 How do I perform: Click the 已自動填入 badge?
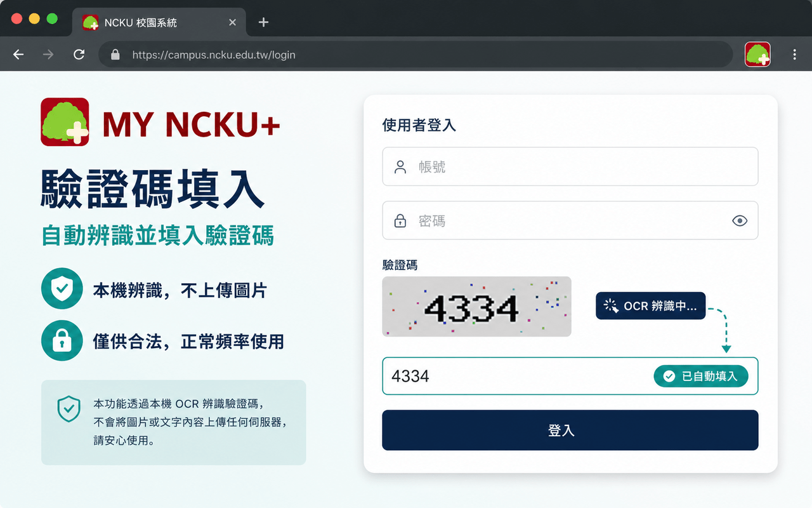click(x=700, y=376)
